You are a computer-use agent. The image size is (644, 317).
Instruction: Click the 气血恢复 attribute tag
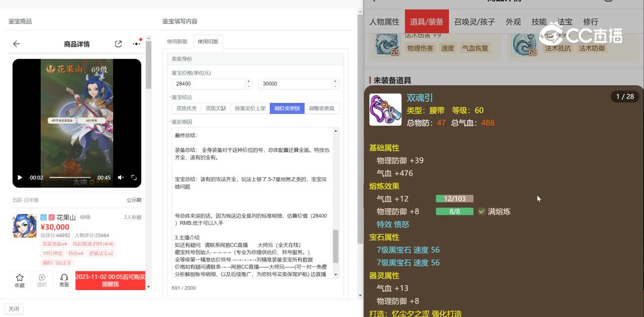(475, 48)
